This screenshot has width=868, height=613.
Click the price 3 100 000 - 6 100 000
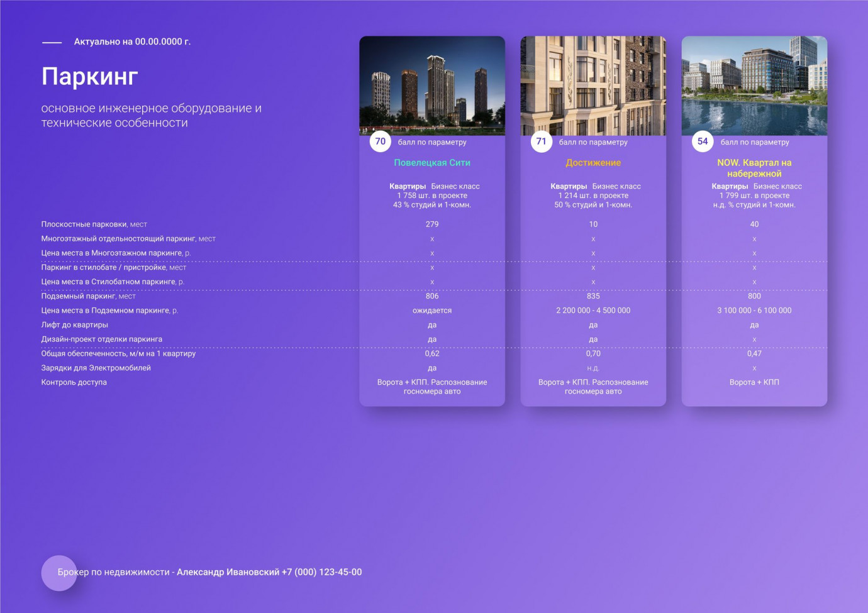point(754,311)
